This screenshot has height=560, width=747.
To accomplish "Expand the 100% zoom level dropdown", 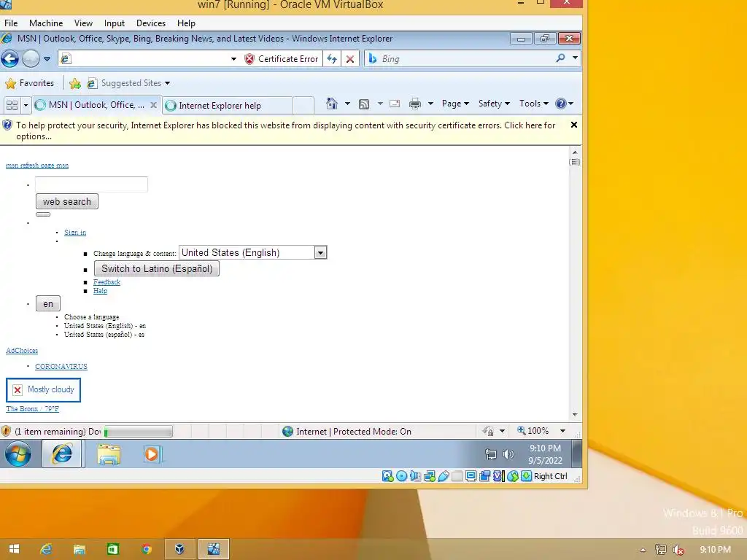I will point(562,431).
